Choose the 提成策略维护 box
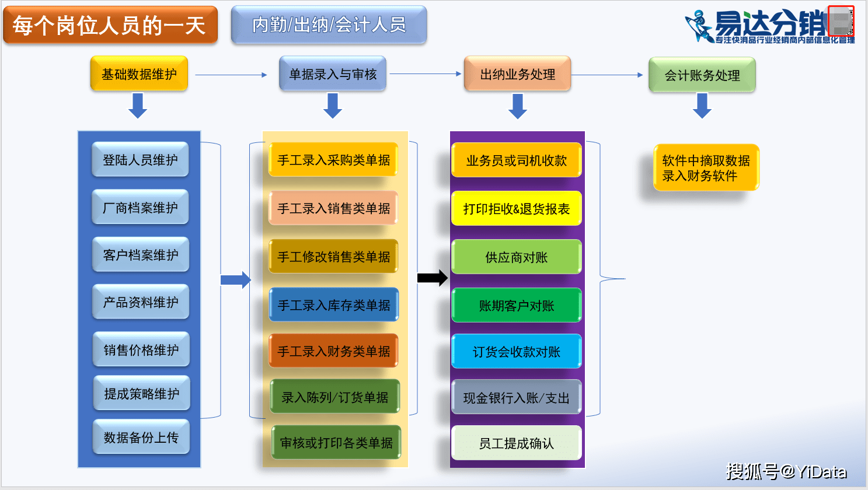 (x=142, y=393)
